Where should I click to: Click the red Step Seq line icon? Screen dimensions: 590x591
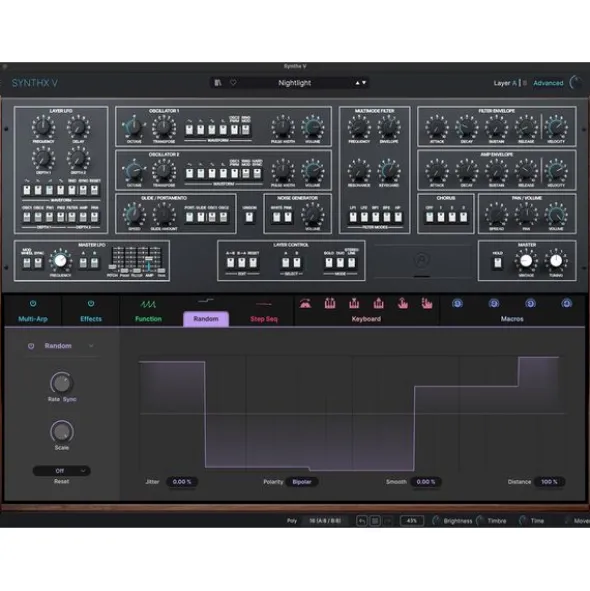(x=264, y=303)
